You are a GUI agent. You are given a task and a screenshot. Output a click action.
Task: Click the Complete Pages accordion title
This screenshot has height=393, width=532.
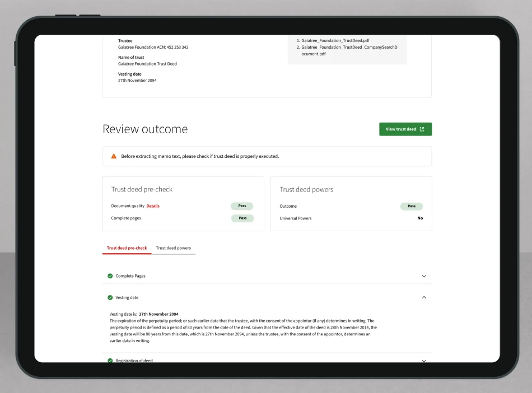coord(130,276)
